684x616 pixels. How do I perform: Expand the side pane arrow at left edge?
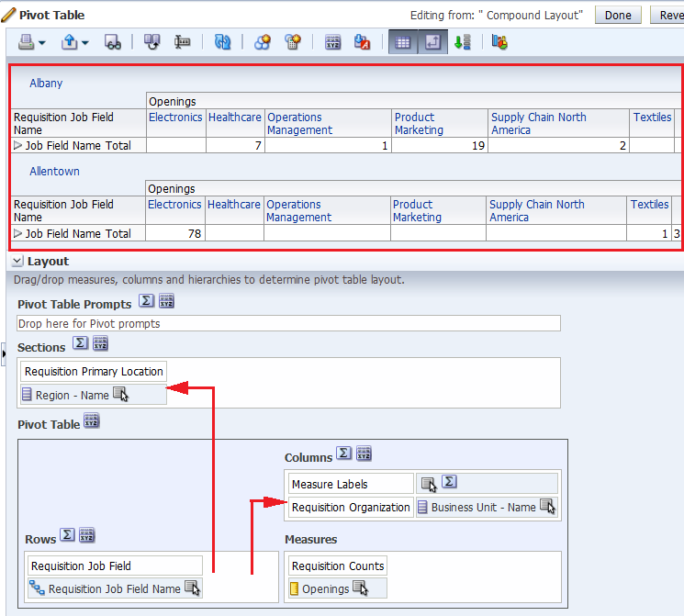click(4, 354)
